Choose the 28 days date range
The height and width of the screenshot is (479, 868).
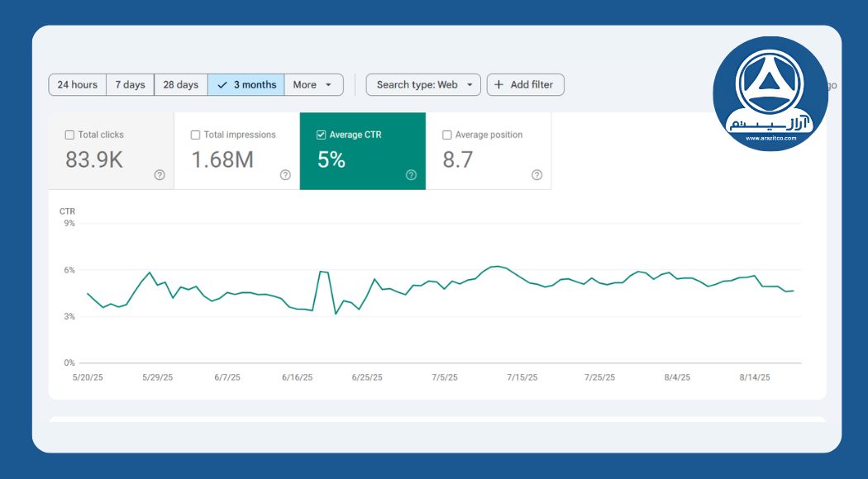pos(180,85)
